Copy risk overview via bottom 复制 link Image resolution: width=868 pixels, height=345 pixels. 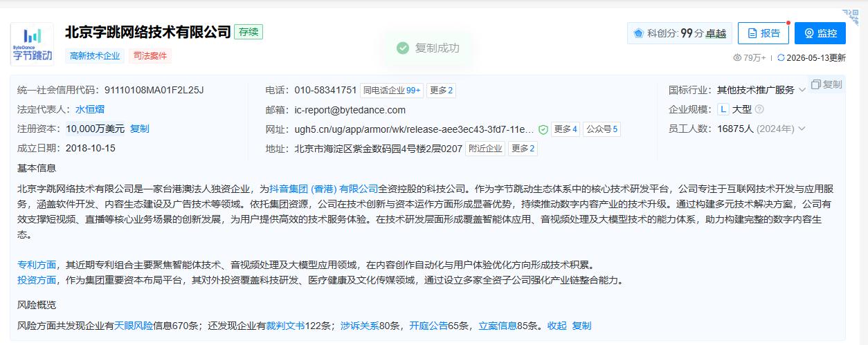(x=581, y=326)
